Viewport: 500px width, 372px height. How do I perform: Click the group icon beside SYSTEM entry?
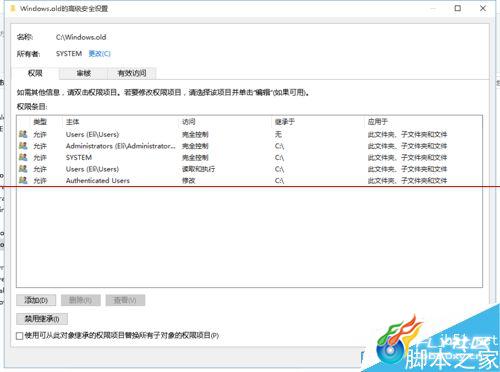[x=23, y=157]
